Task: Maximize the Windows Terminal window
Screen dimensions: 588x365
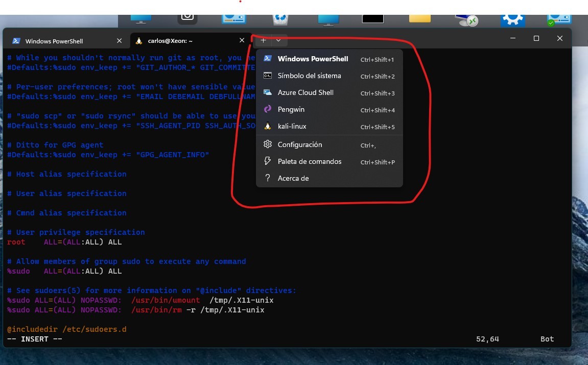Action: pyautogui.click(x=536, y=39)
